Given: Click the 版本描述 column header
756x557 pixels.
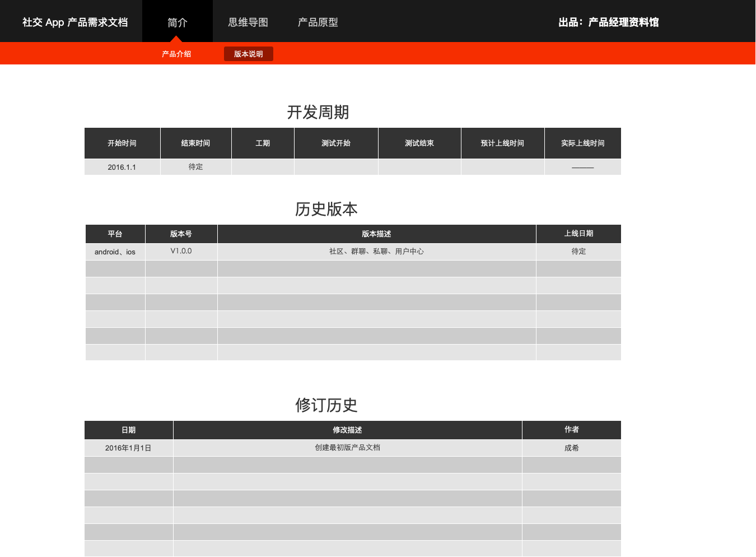Looking at the screenshot, I should [376, 234].
